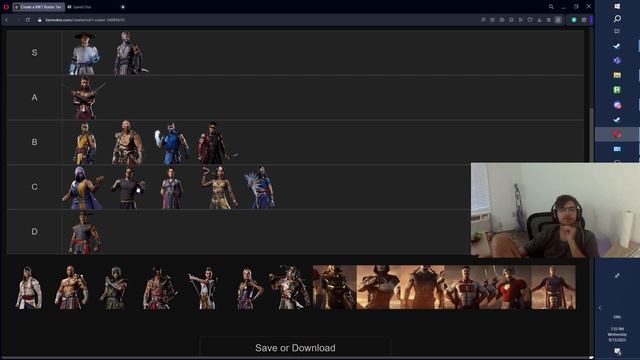Select the B tier label
640x360 pixels.
[35, 142]
